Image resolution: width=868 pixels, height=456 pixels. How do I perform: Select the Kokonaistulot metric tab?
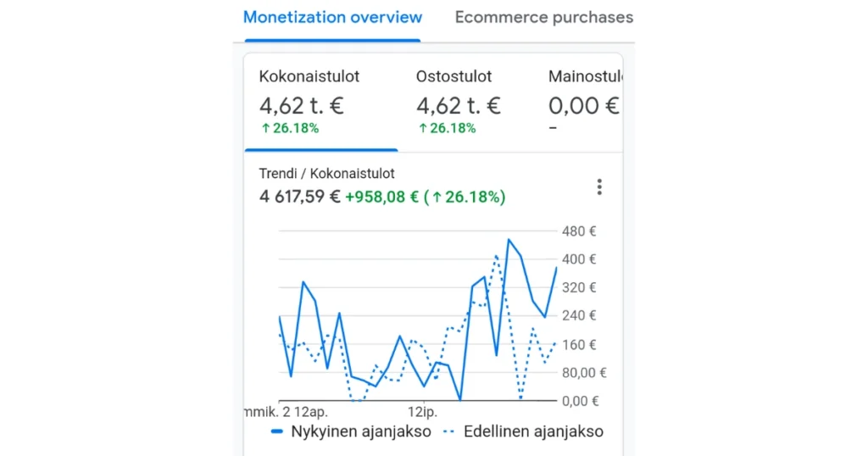pos(321,103)
